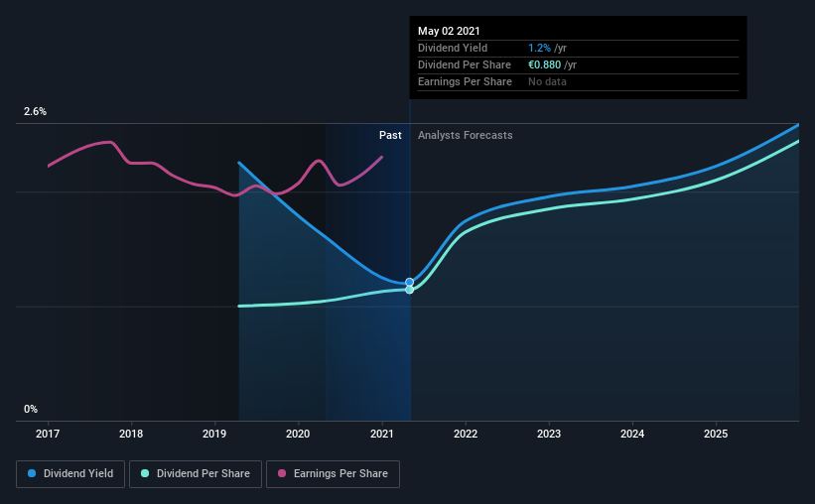This screenshot has width=815, height=504.
Task: Click the 1.2% Dividend Yield value in tooltip
Action: 539,48
